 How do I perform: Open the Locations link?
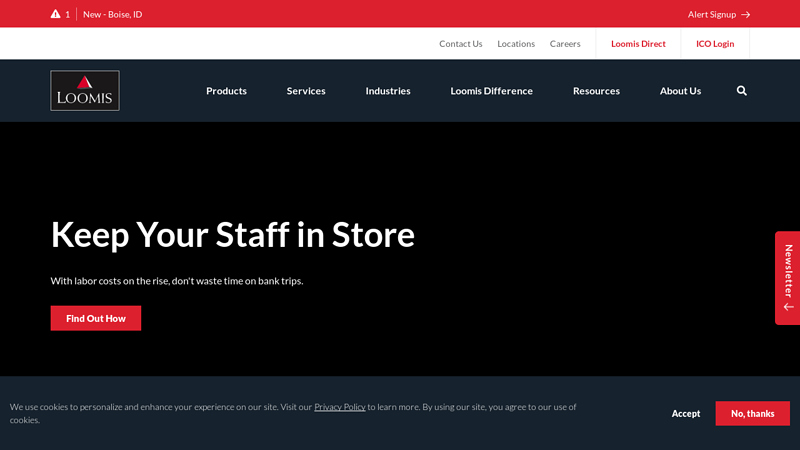click(516, 44)
